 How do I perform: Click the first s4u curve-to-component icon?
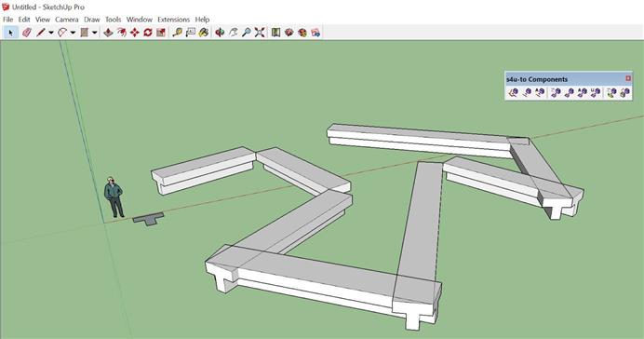[514, 93]
